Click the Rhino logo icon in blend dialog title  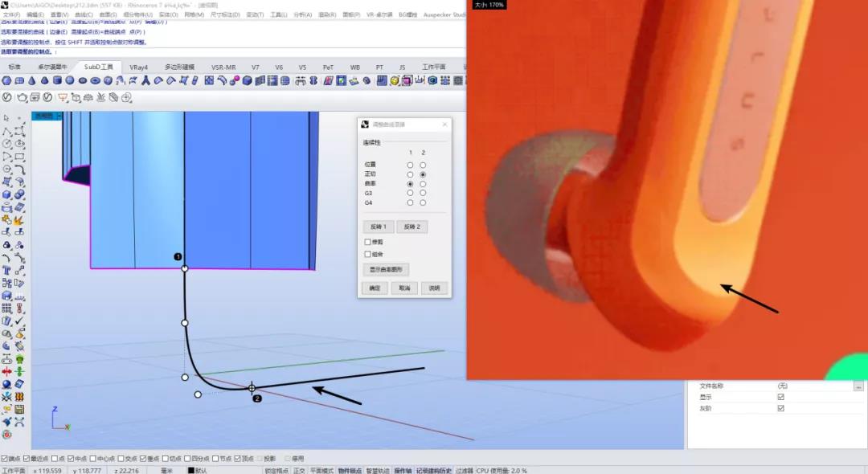[365, 125]
